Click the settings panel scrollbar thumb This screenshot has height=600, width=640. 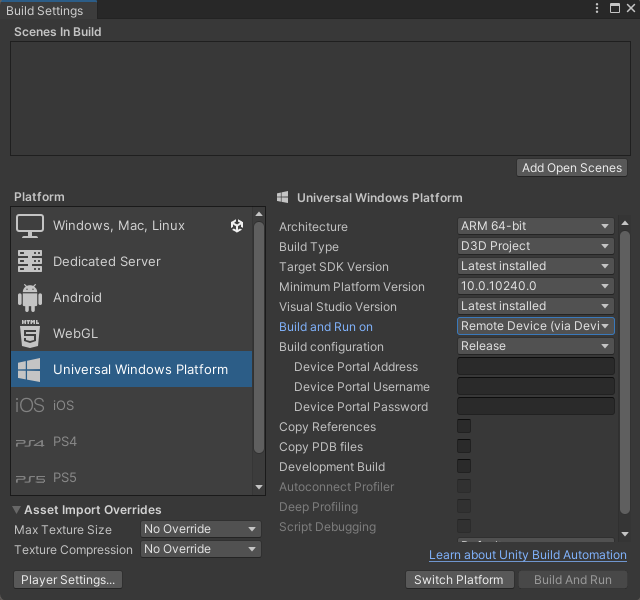625,372
